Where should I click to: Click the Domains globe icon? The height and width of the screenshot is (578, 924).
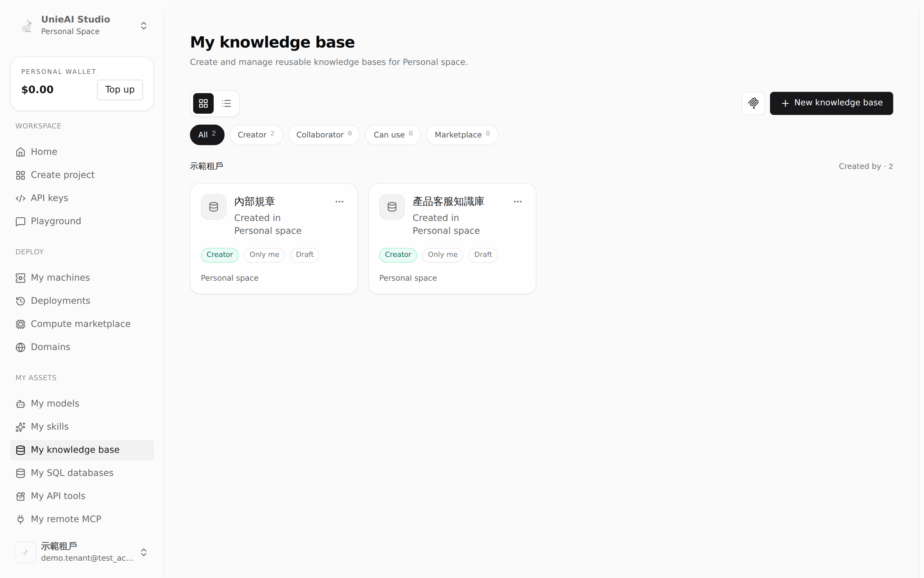click(21, 347)
